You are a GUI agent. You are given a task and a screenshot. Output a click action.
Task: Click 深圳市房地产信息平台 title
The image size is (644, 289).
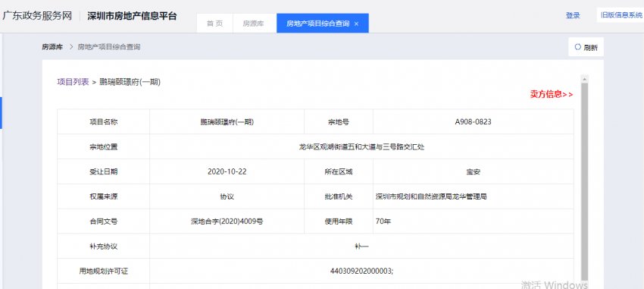pos(132,16)
